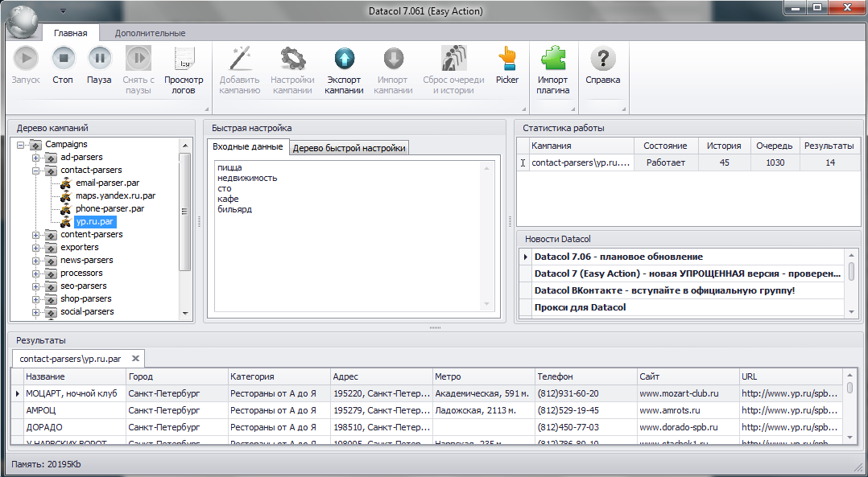The height and width of the screenshot is (477, 868).
Task: Expand the content-parsers folder
Action: 36,235
